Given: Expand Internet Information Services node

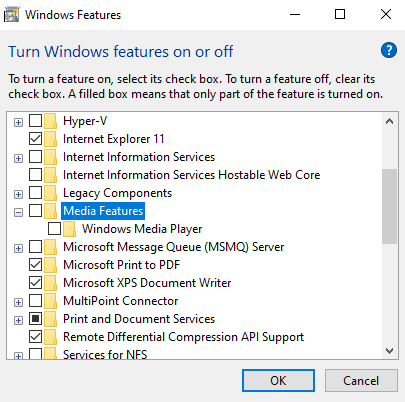Looking at the screenshot, I should tap(19, 158).
